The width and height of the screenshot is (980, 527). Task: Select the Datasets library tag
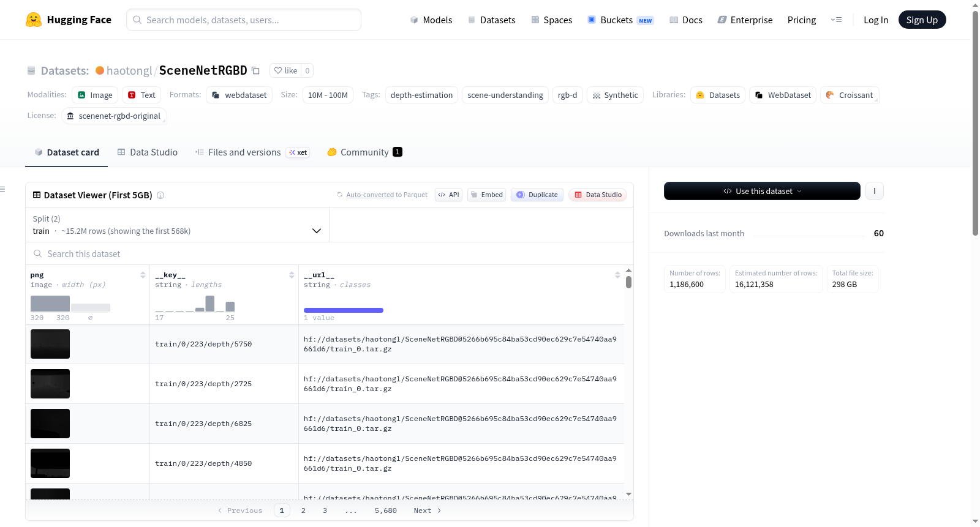pyautogui.click(x=718, y=95)
